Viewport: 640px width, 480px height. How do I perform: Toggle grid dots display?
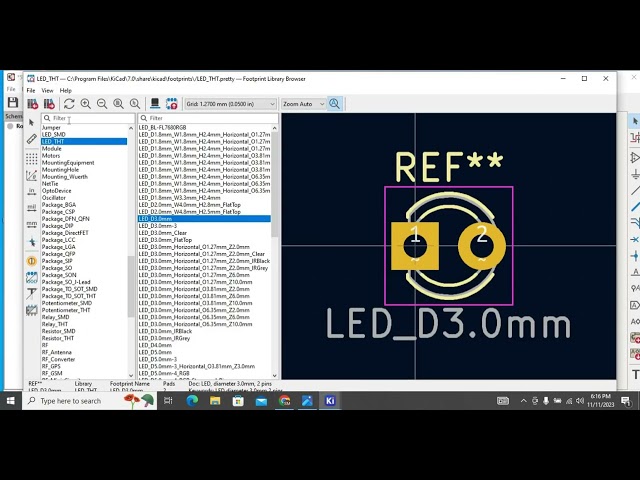point(31,159)
